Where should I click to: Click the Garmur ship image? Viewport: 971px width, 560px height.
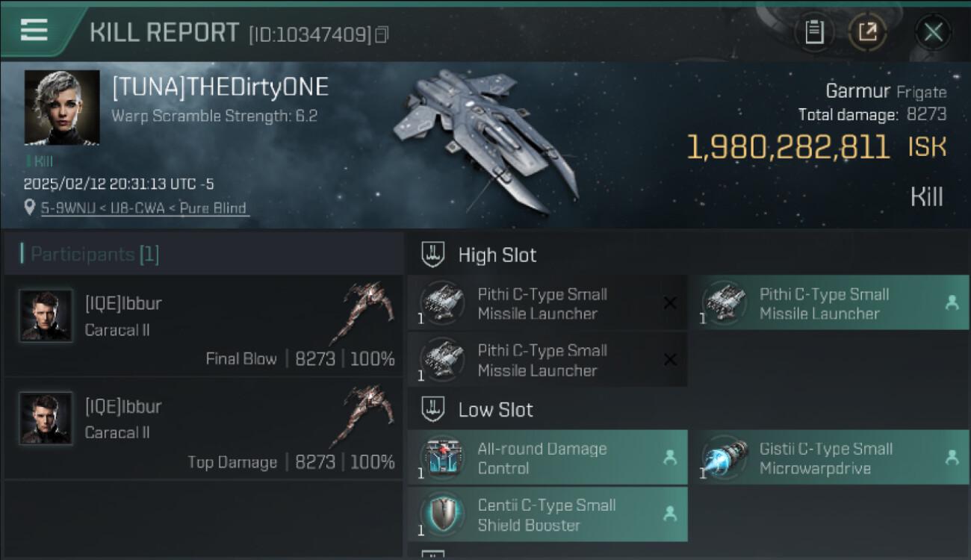(x=486, y=141)
